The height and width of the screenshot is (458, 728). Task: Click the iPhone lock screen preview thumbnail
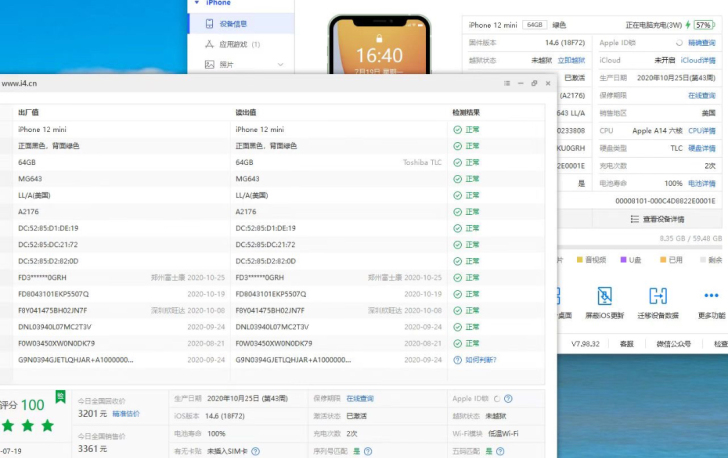point(379,45)
